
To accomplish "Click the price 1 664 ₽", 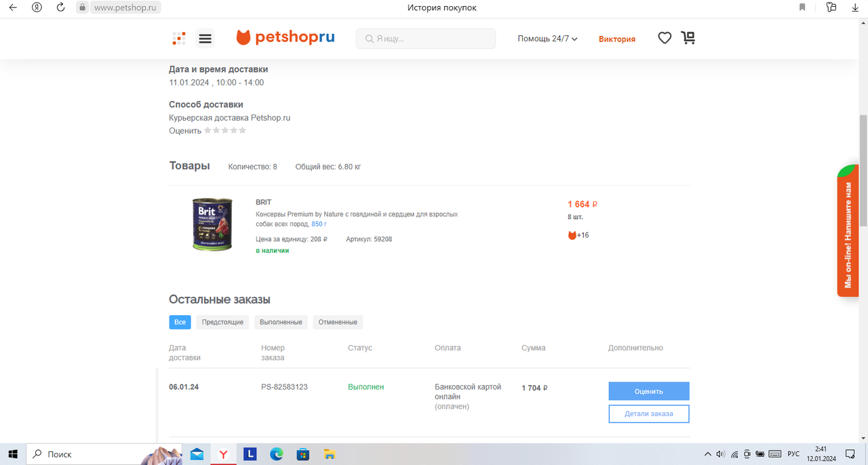I will [583, 204].
